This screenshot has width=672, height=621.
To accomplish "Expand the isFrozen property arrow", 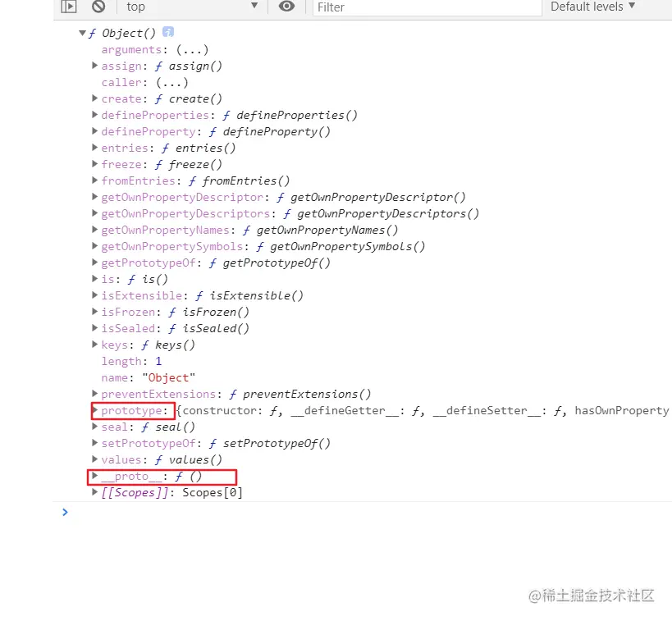I will [94, 312].
